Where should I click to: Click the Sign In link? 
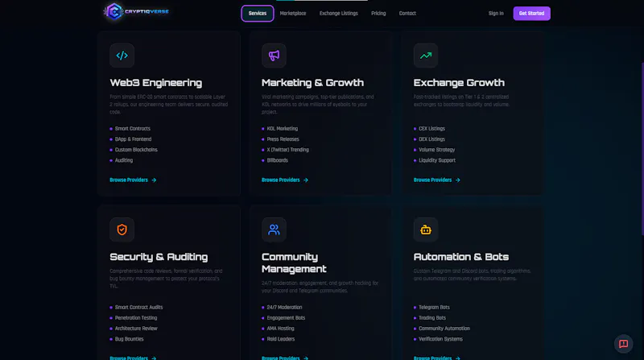click(x=496, y=14)
